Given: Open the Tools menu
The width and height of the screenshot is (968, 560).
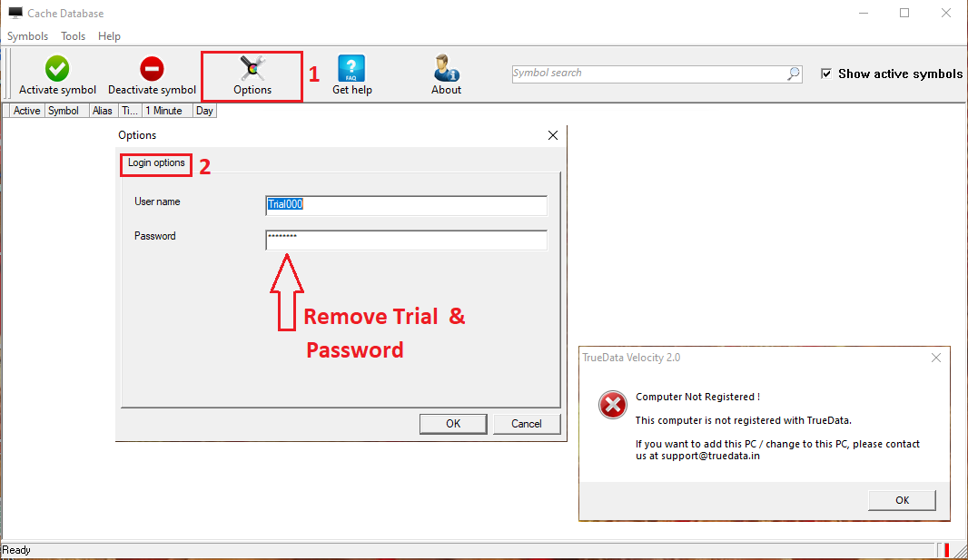Looking at the screenshot, I should [73, 35].
